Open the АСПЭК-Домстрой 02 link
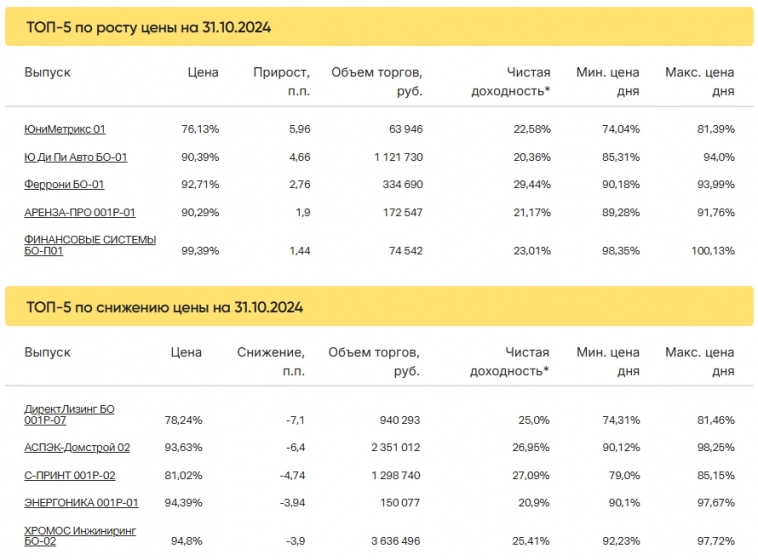 [x=77, y=447]
